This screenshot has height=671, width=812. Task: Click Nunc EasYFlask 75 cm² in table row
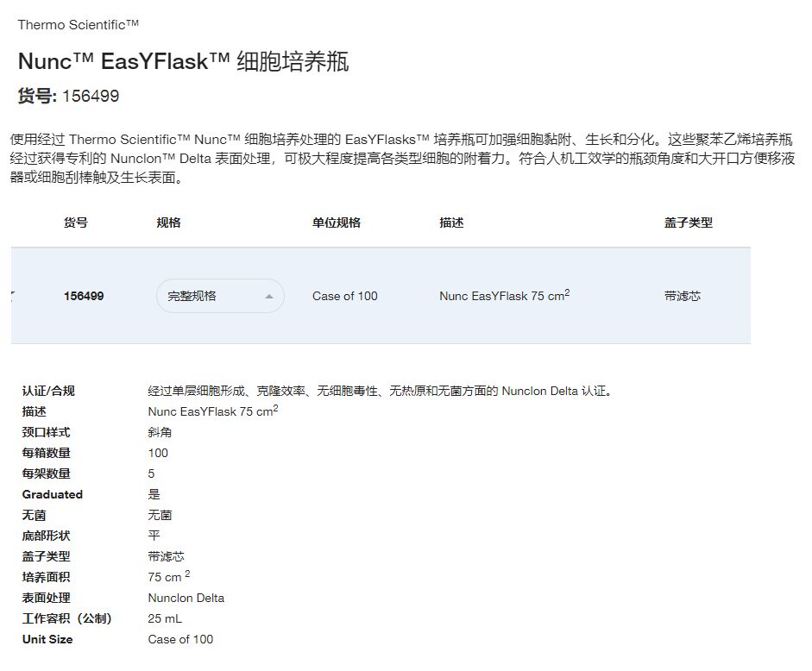505,295
